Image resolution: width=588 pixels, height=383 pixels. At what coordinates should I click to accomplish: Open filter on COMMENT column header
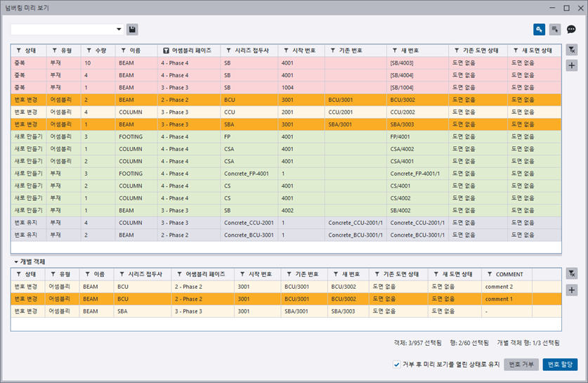pyautogui.click(x=490, y=274)
